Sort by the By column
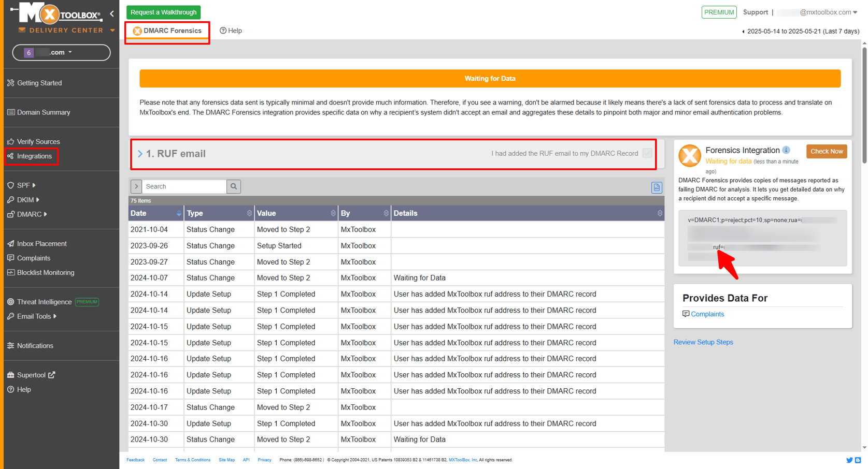Screen dimensions: 868x469 coord(364,213)
